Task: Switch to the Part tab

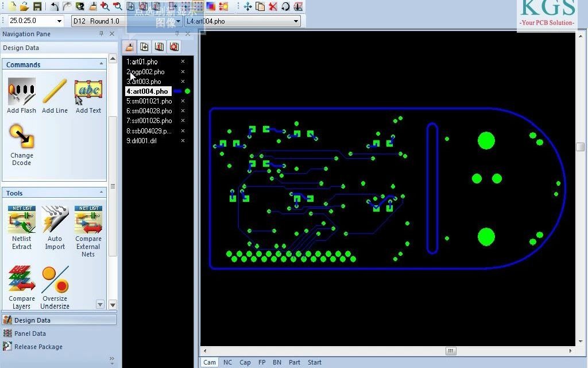Action: (294, 362)
